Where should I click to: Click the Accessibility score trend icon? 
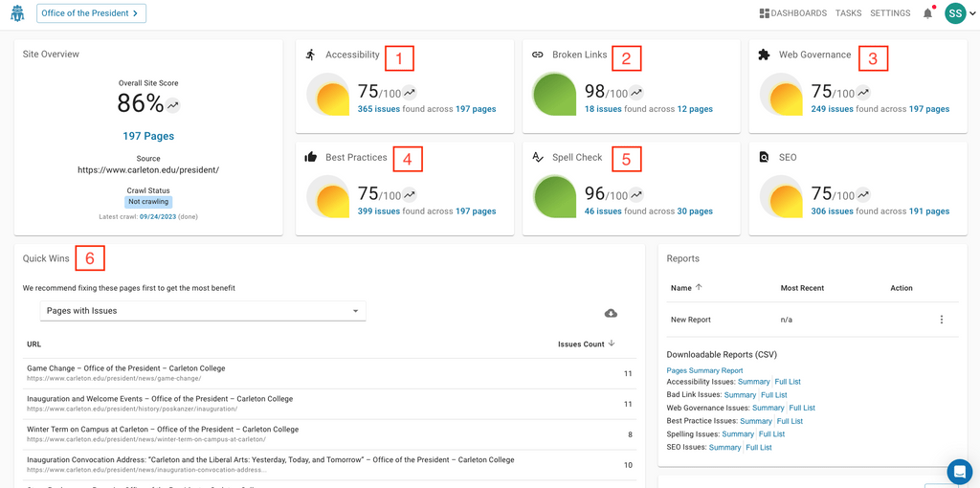click(409, 93)
